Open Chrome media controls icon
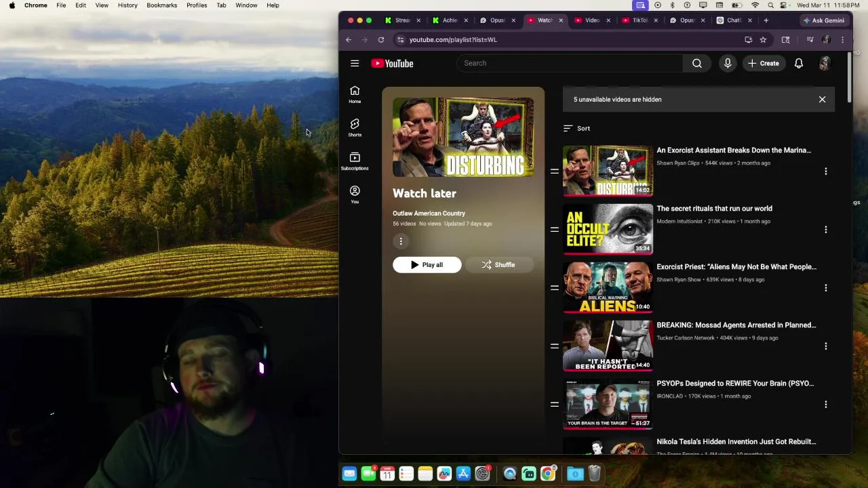The height and width of the screenshot is (488, 868). [810, 39]
